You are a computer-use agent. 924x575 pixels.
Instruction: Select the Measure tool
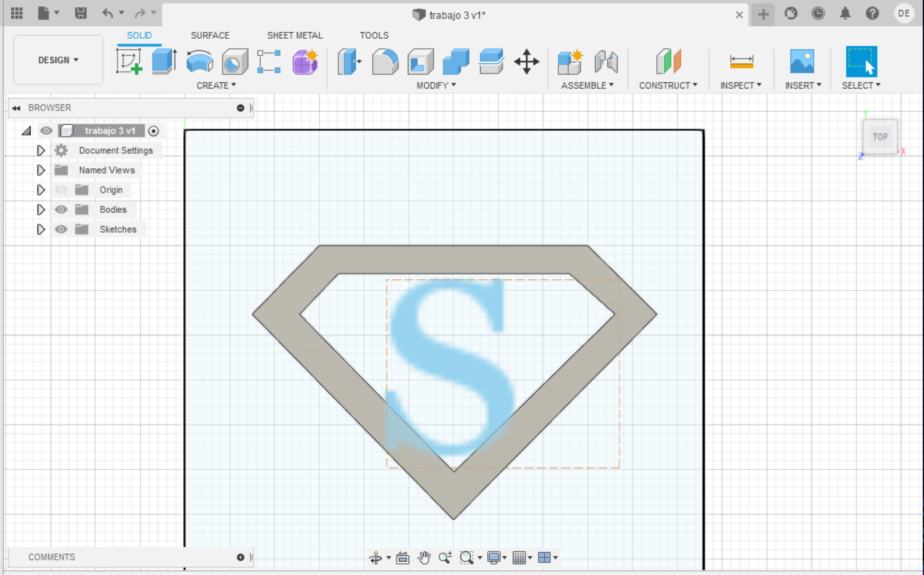pyautogui.click(x=741, y=62)
